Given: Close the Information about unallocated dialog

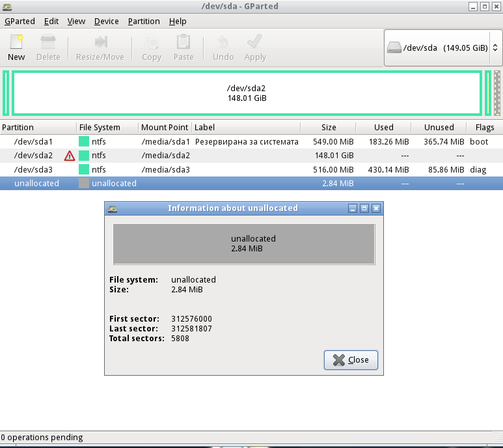Looking at the screenshot, I should click(x=351, y=360).
